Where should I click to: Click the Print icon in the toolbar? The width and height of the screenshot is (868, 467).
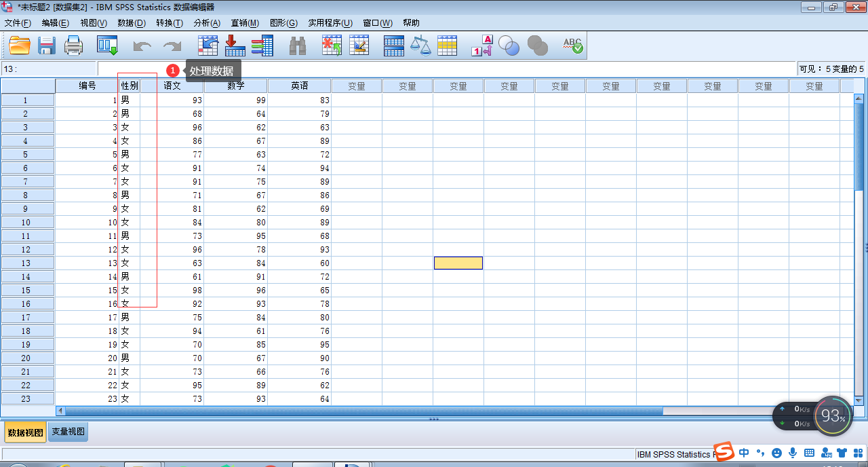[73, 45]
